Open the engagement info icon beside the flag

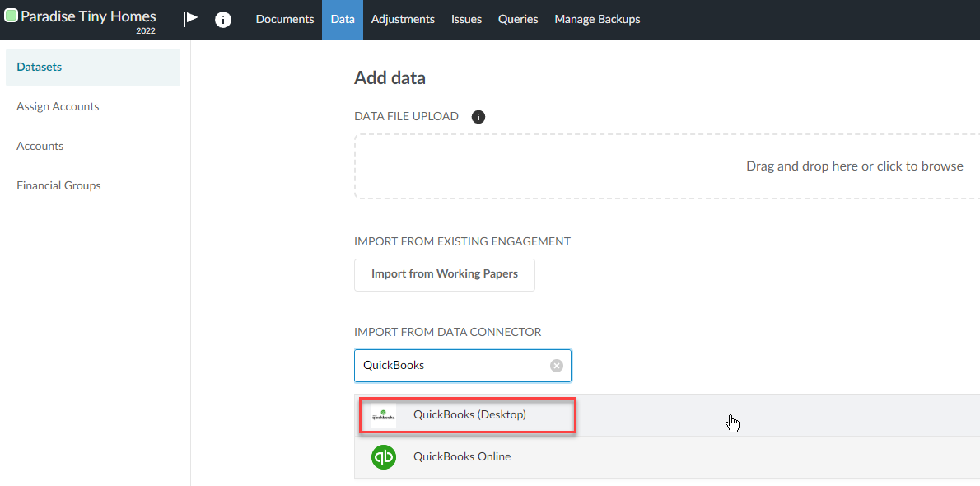223,19
